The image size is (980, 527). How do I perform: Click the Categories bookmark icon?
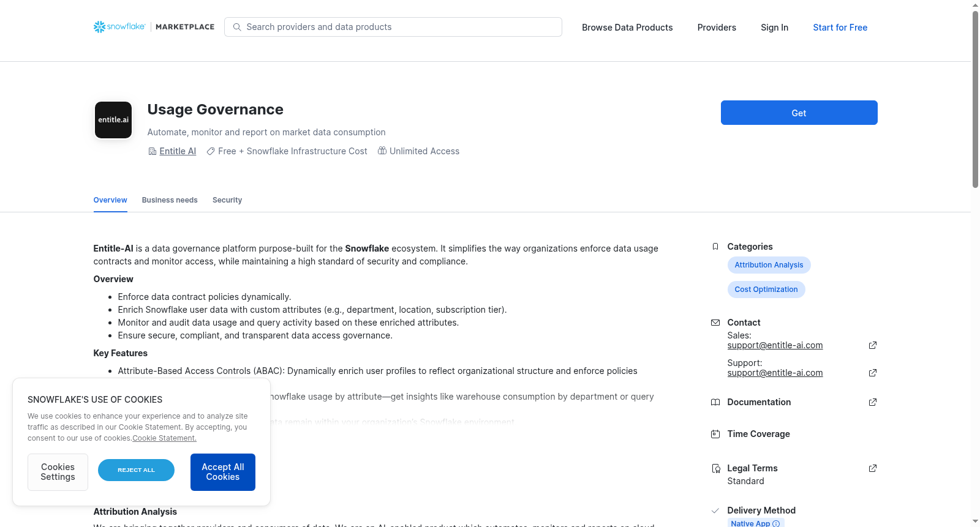(715, 247)
